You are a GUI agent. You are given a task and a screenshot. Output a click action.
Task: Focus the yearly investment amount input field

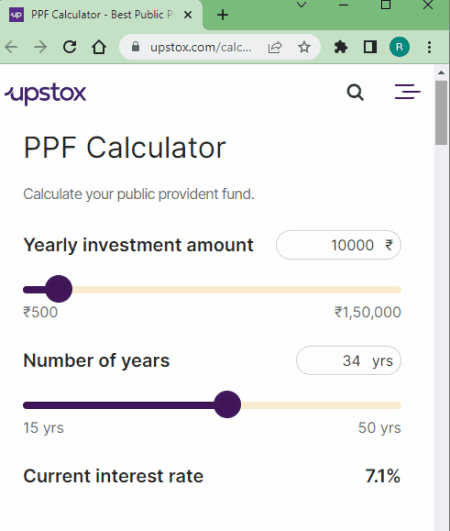tap(339, 245)
